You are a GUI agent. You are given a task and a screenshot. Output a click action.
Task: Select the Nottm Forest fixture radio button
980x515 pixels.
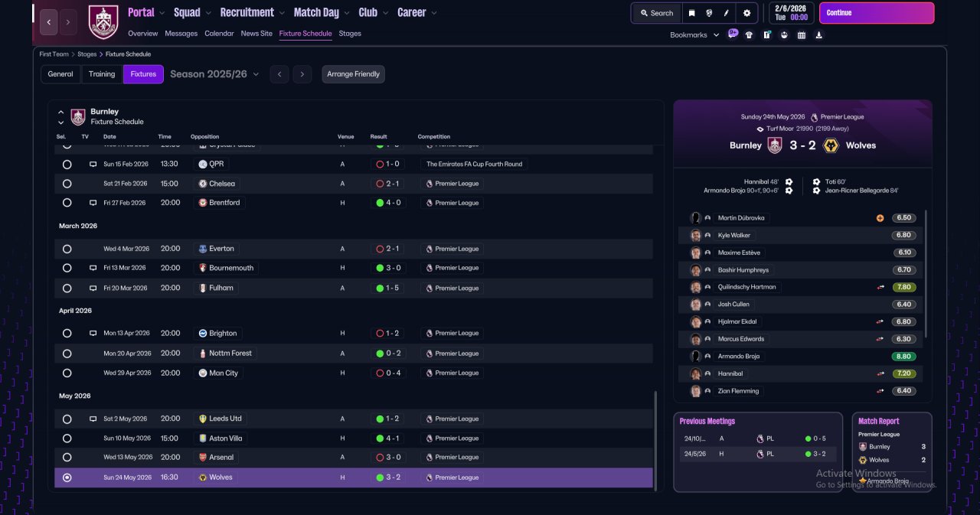coord(67,354)
